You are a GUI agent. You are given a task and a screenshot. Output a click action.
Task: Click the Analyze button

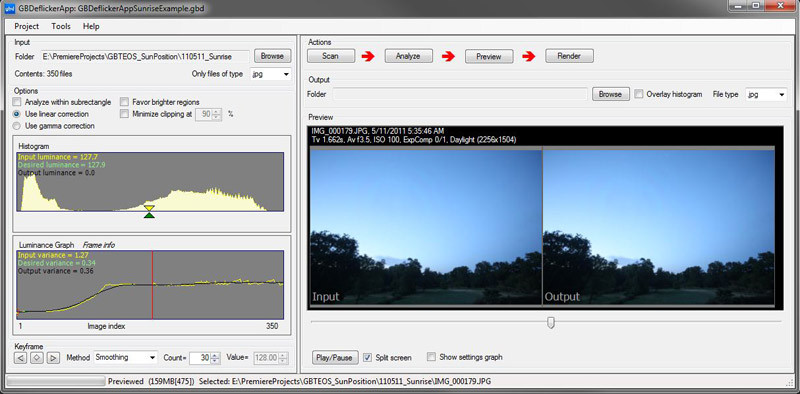pyautogui.click(x=408, y=56)
